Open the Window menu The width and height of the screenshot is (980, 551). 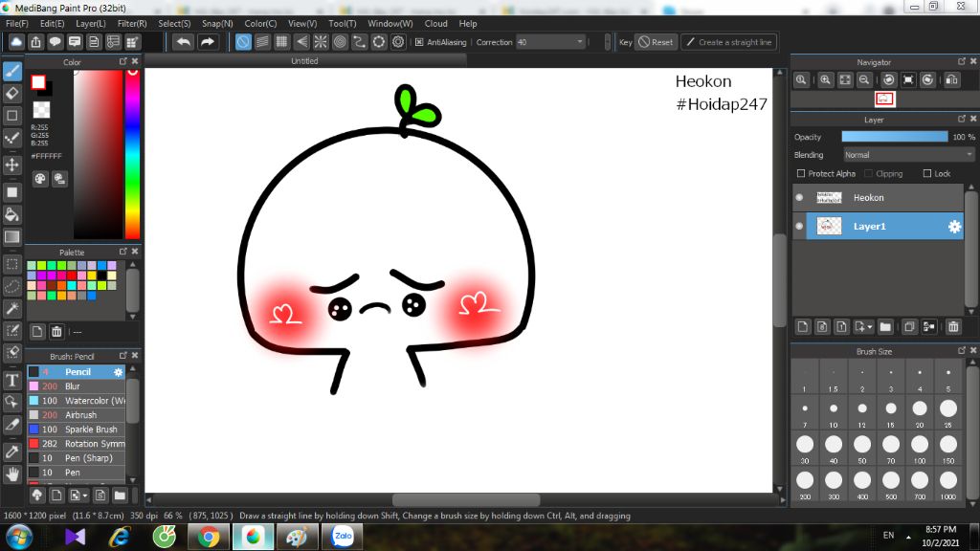pyautogui.click(x=390, y=24)
